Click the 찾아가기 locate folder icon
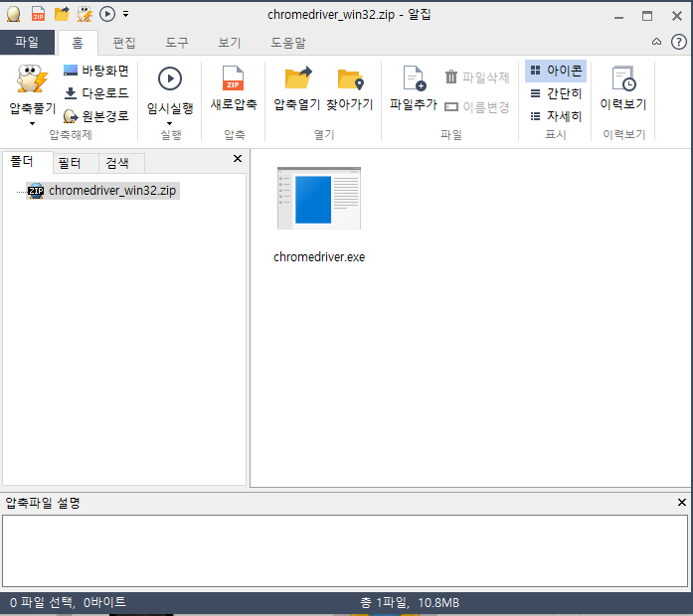 350,79
